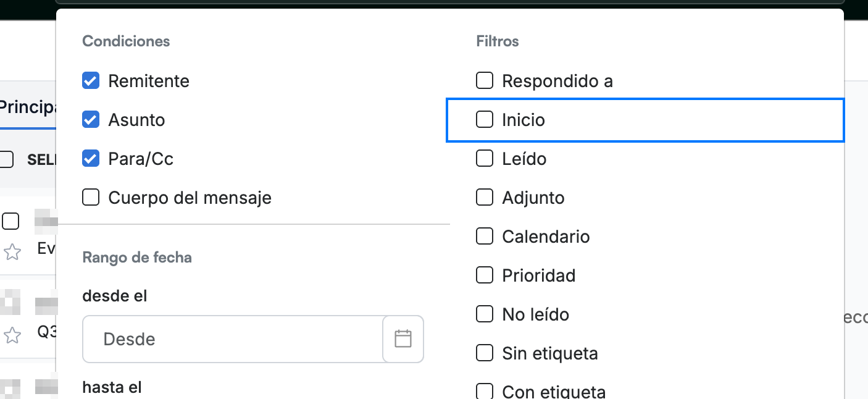Uncheck the Remitente condition
868x399 pixels.
click(x=91, y=81)
